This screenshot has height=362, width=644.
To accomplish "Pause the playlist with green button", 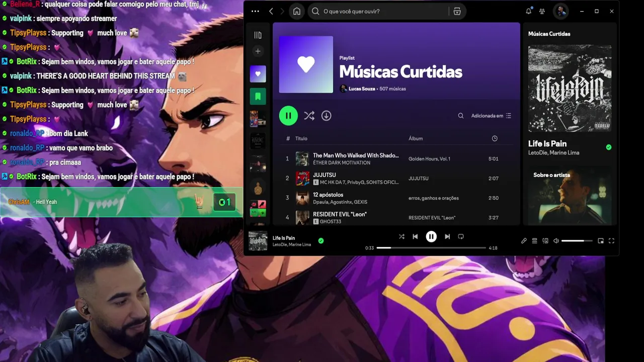I will tap(288, 116).
